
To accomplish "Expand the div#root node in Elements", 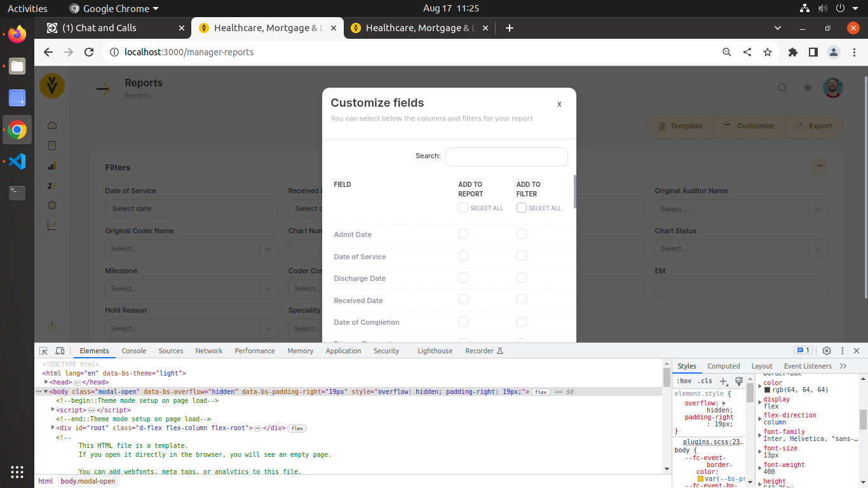I will (53, 428).
